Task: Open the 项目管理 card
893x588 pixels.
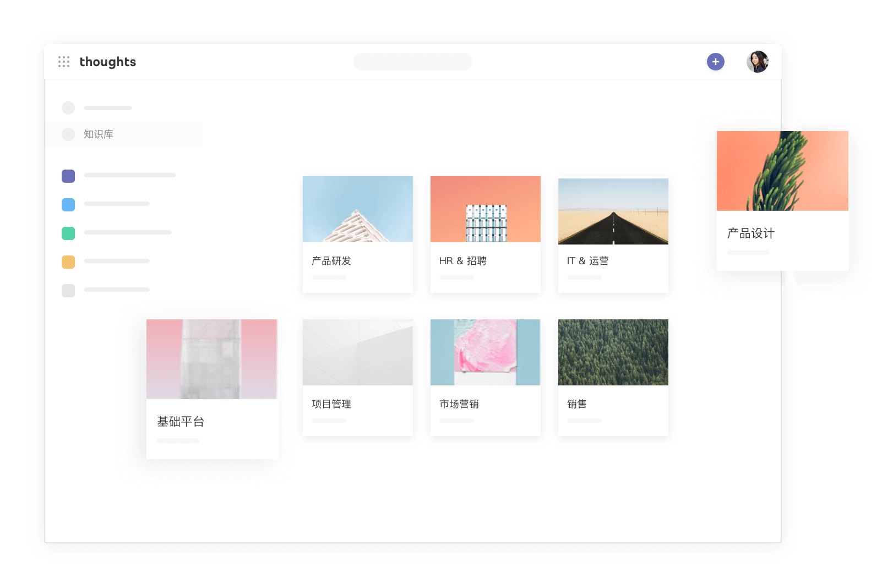Action: [357, 377]
